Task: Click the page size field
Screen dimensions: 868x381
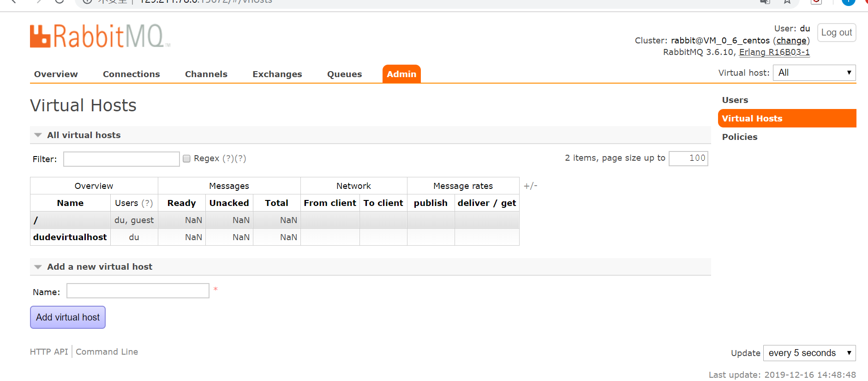Action: (x=688, y=158)
